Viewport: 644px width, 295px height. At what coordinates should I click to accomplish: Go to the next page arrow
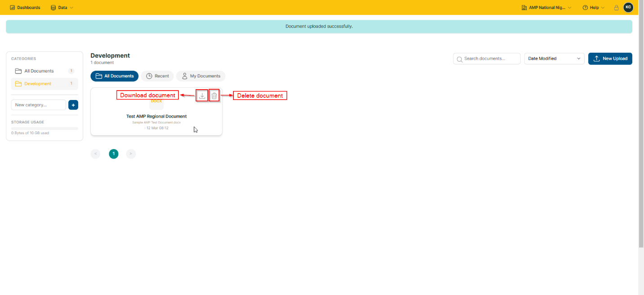(131, 154)
